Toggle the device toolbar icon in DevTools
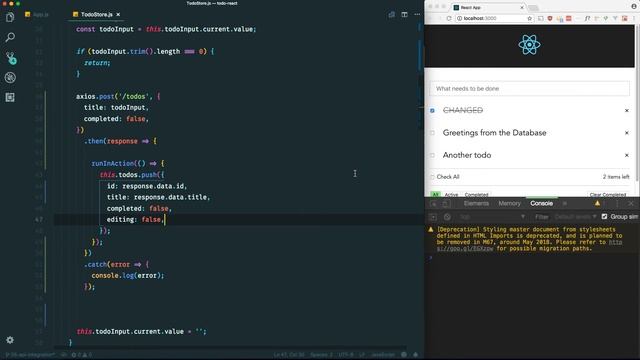The image size is (640, 360). click(x=446, y=203)
